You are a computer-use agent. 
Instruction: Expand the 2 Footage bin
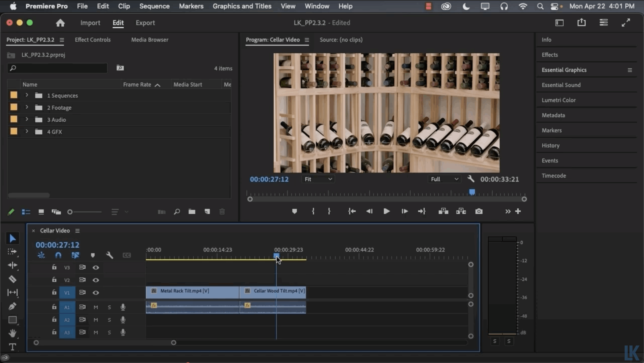click(27, 107)
